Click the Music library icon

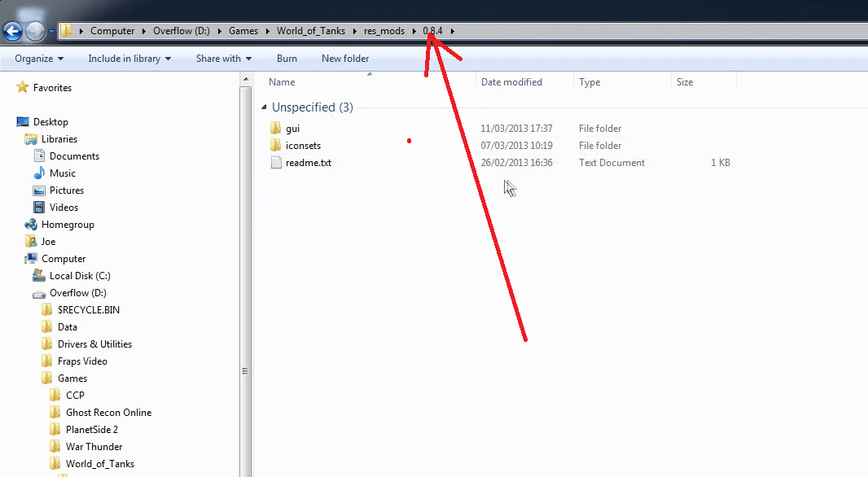point(39,173)
